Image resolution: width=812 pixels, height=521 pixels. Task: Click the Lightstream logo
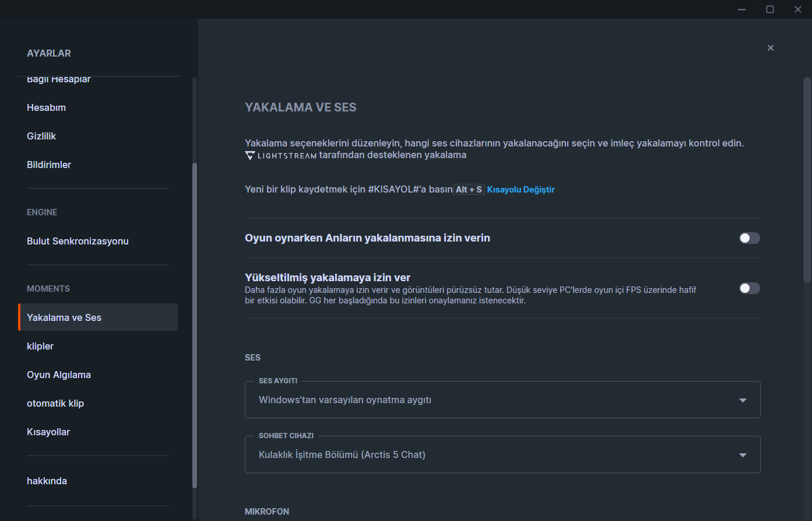(281, 156)
